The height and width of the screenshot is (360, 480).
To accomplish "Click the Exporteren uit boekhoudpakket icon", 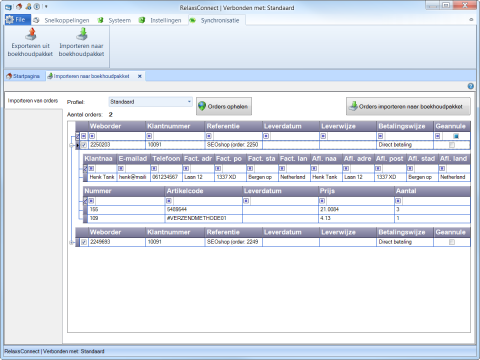I will click(31, 34).
